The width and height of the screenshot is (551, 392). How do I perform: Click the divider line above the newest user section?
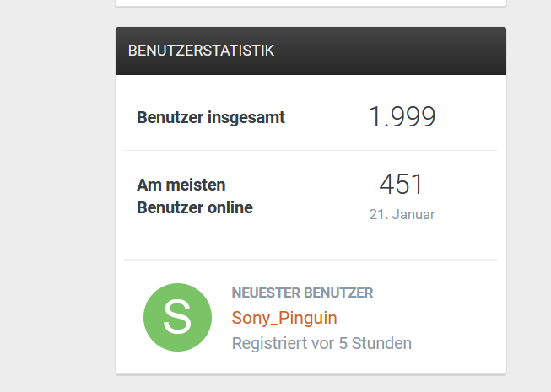[x=311, y=260]
